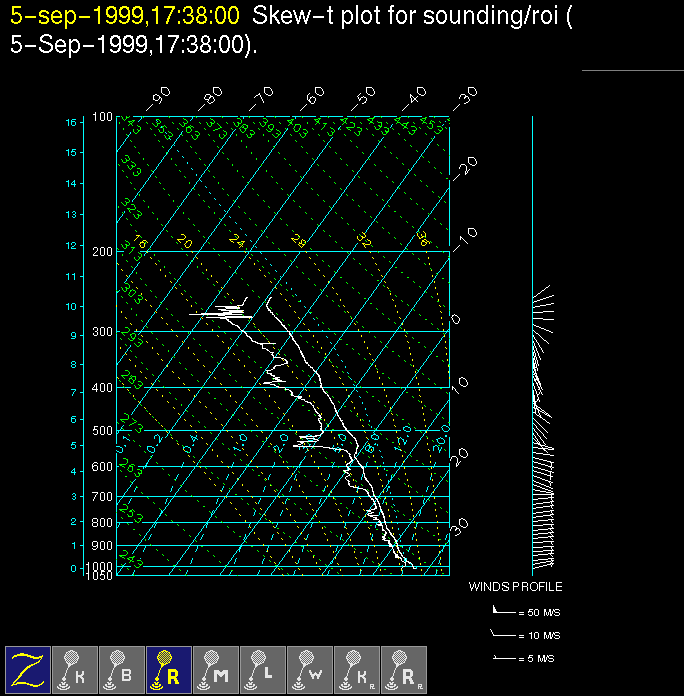Click the yellow date text in the title
The image size is (684, 696).
pyautogui.click(x=125, y=15)
